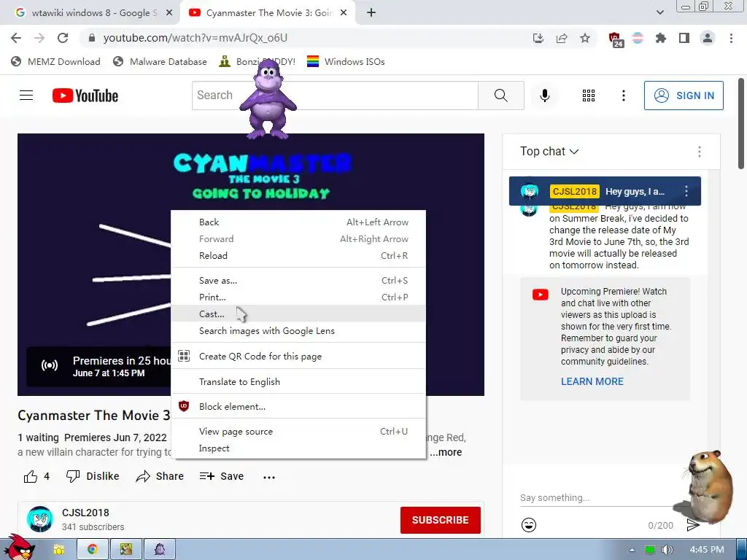
Task: Open the Chrome profile avatar
Action: (708, 38)
